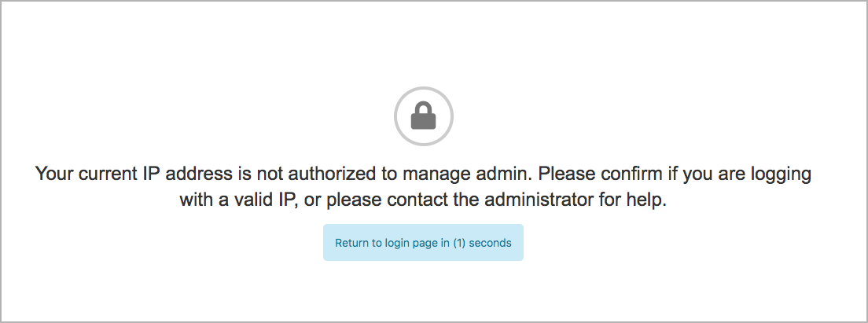Click the padlock's shackle loop
Viewport: 868px width, 323px height.
point(424,107)
